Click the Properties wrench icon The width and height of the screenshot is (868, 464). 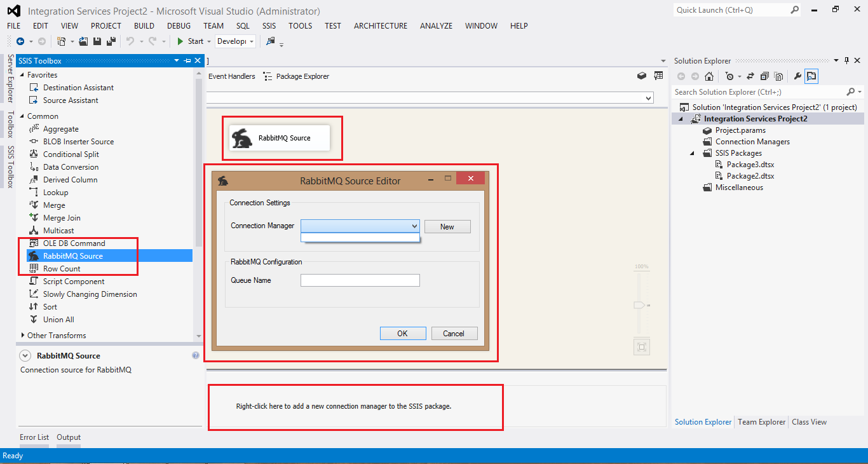click(797, 76)
